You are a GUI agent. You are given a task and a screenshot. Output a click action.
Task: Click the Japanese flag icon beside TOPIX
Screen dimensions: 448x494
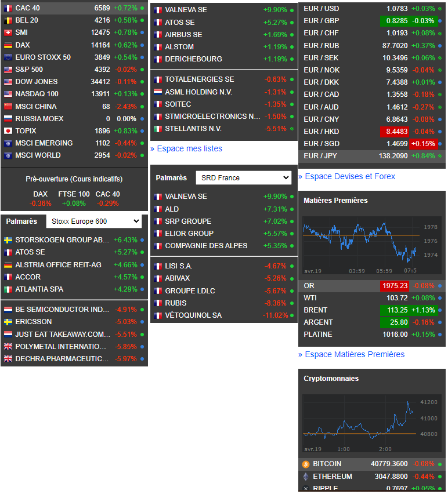pyautogui.click(x=8, y=131)
